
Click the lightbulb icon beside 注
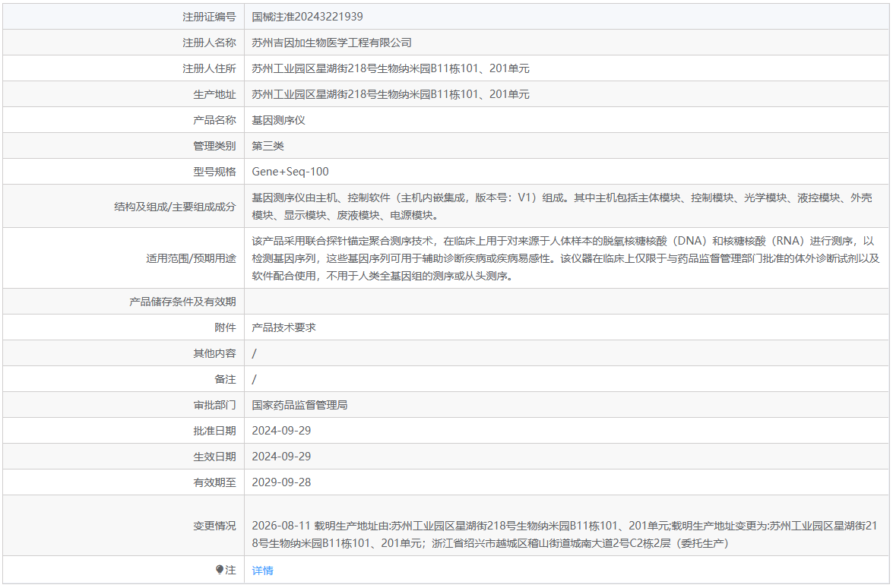(x=220, y=570)
